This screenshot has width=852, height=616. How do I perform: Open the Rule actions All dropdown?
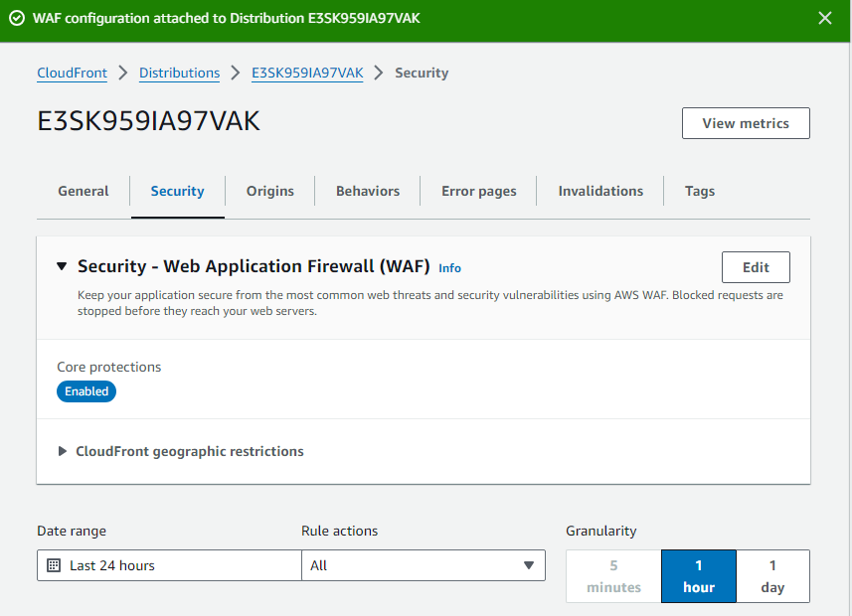[x=424, y=565]
